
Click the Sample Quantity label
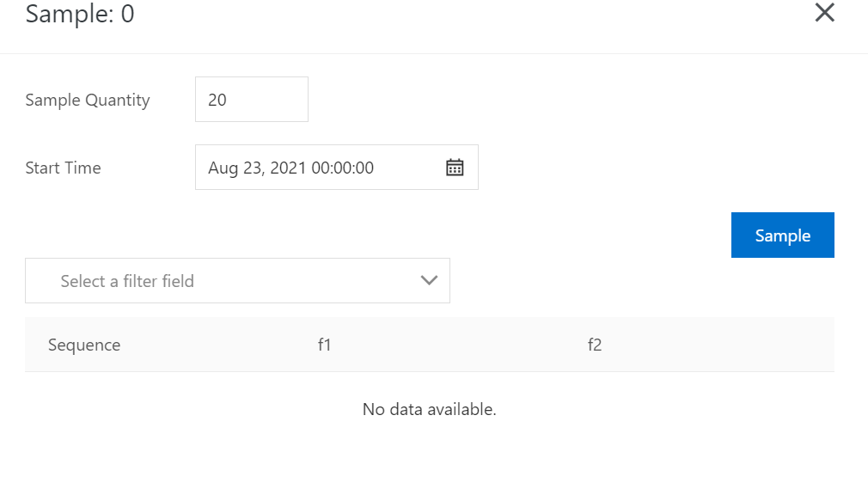88,100
